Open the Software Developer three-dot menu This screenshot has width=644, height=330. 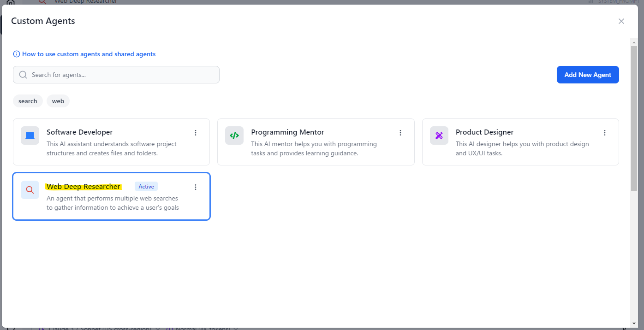click(196, 133)
